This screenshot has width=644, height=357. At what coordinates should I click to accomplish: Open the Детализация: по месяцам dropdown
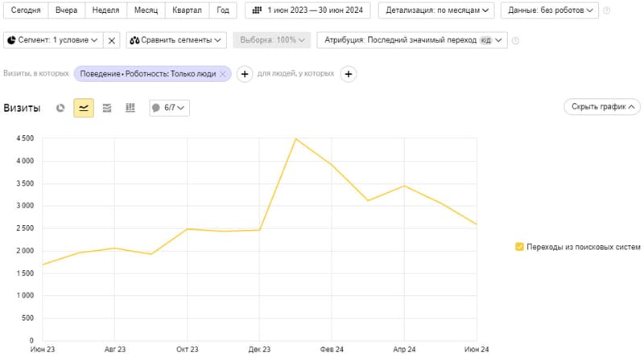pyautogui.click(x=436, y=10)
